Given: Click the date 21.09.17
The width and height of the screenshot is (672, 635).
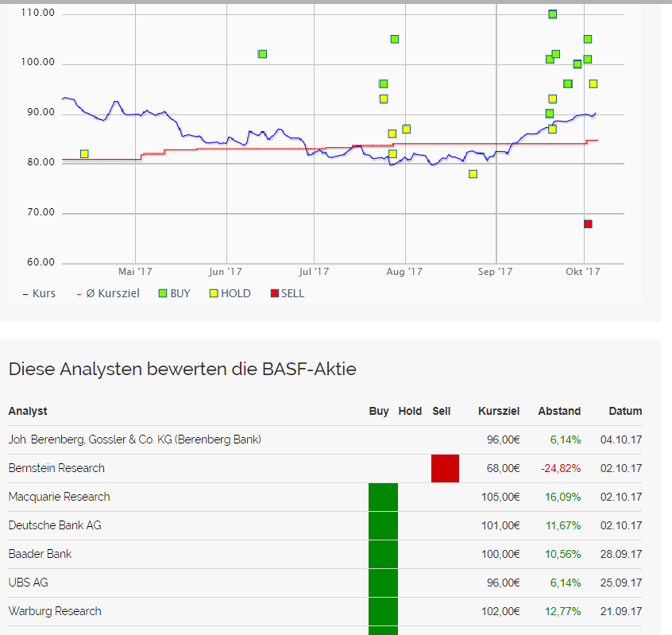Looking at the screenshot, I should [x=621, y=611].
